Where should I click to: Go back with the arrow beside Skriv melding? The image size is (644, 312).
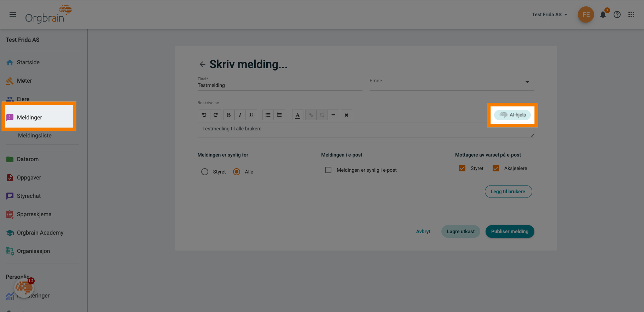coord(202,64)
